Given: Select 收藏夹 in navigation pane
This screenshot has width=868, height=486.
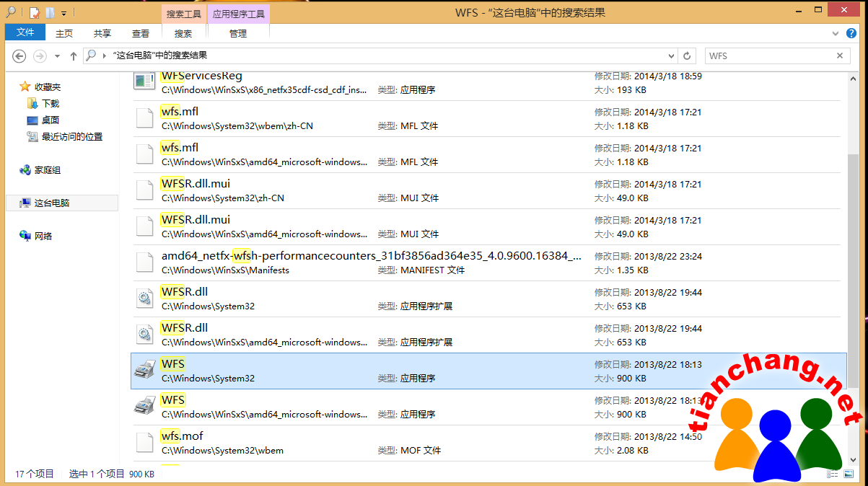Looking at the screenshot, I should click(48, 87).
